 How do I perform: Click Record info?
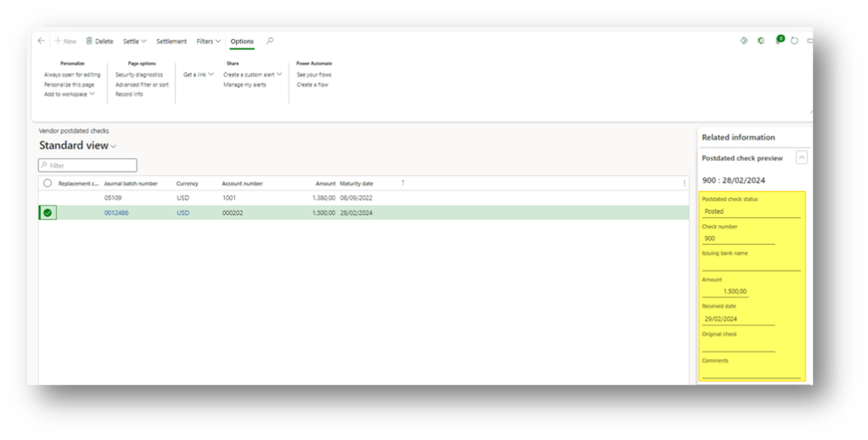tap(129, 94)
